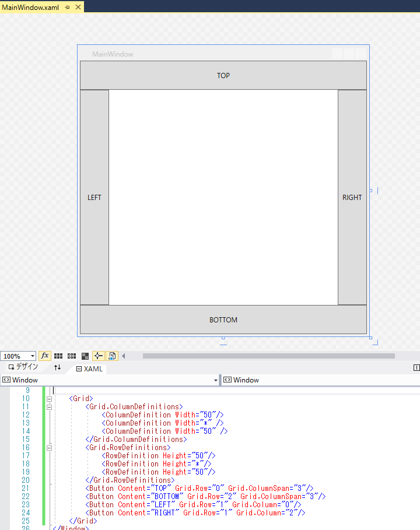Switch to the デザイン tab
420x530 pixels.
[23, 367]
